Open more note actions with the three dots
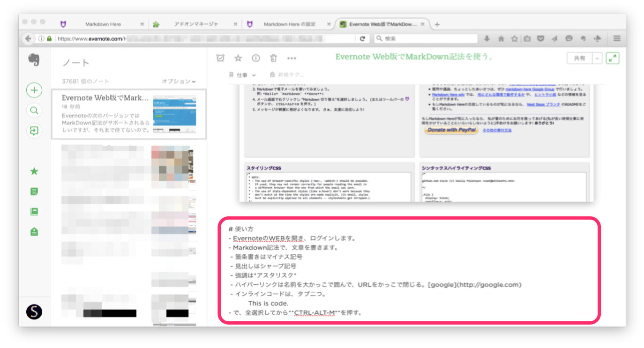 (292, 59)
